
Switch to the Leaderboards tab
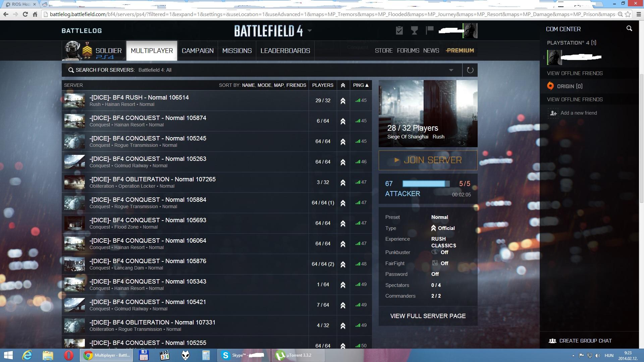285,51
